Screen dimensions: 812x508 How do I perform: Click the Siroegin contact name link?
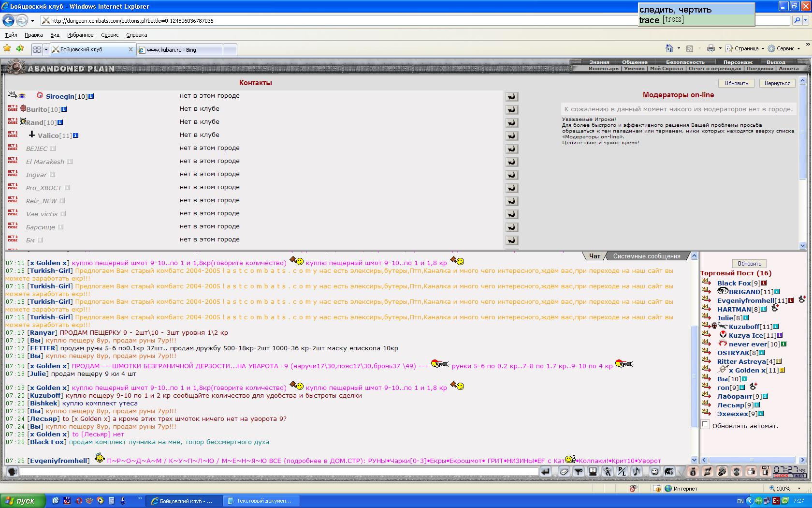click(60, 96)
